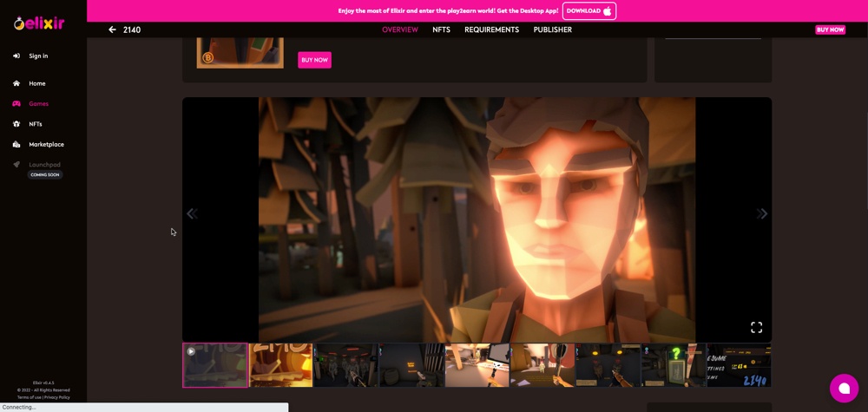The width and height of the screenshot is (868, 412).
Task: Click the 2140 game cover image
Action: pos(240,53)
